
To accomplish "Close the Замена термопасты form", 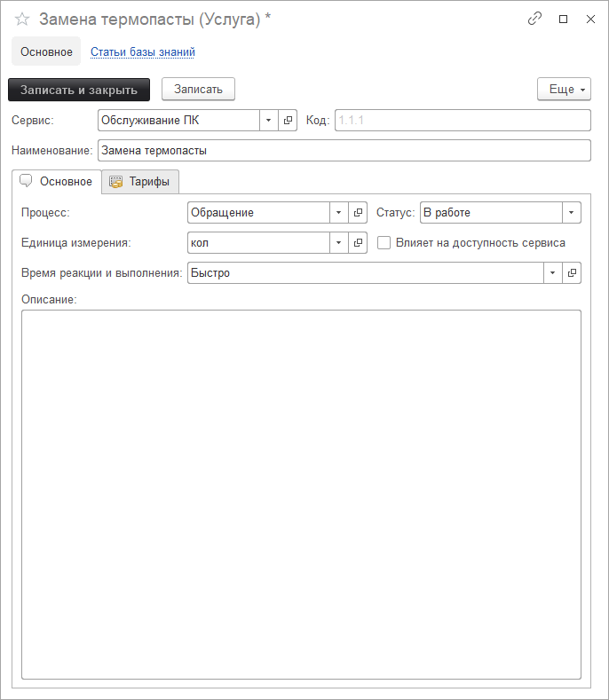I will tap(590, 19).
